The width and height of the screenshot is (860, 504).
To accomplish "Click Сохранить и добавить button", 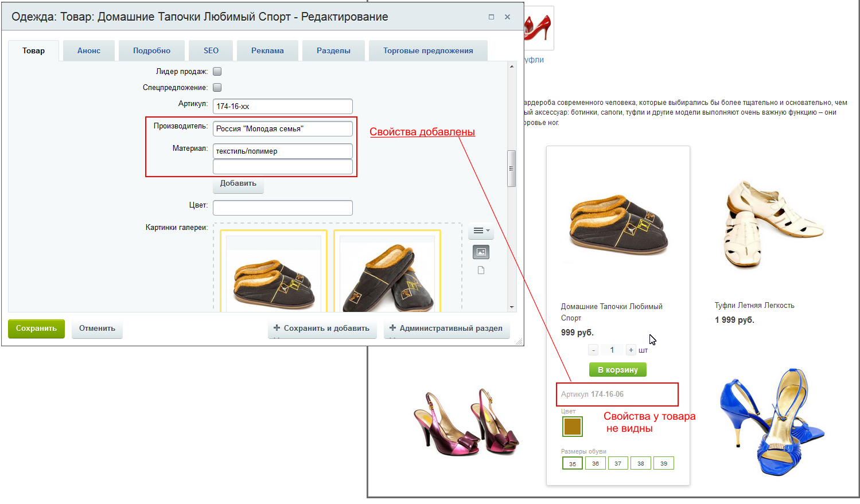I will click(322, 329).
